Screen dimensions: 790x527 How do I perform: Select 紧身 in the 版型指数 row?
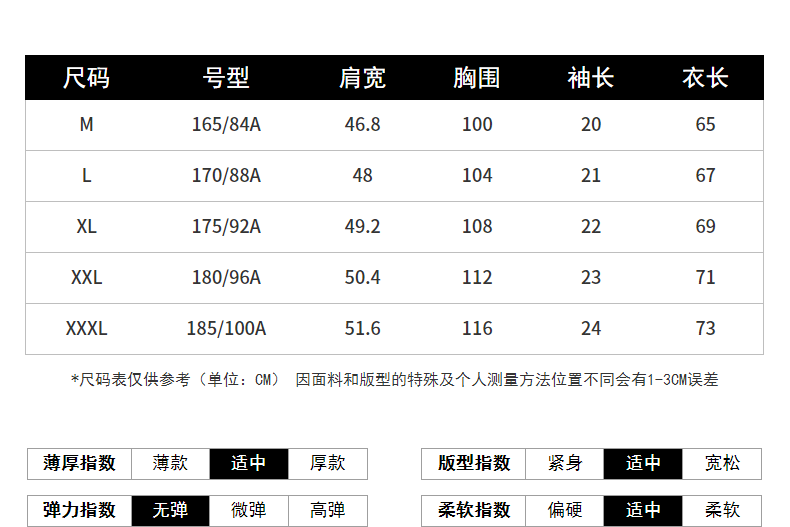point(565,463)
